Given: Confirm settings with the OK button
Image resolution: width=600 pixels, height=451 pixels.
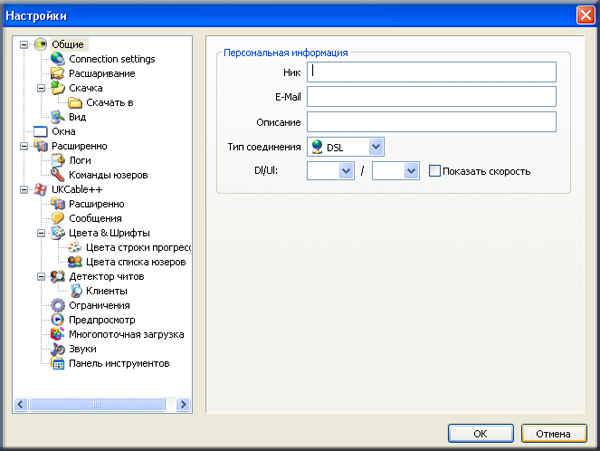Looking at the screenshot, I should tap(481, 434).
